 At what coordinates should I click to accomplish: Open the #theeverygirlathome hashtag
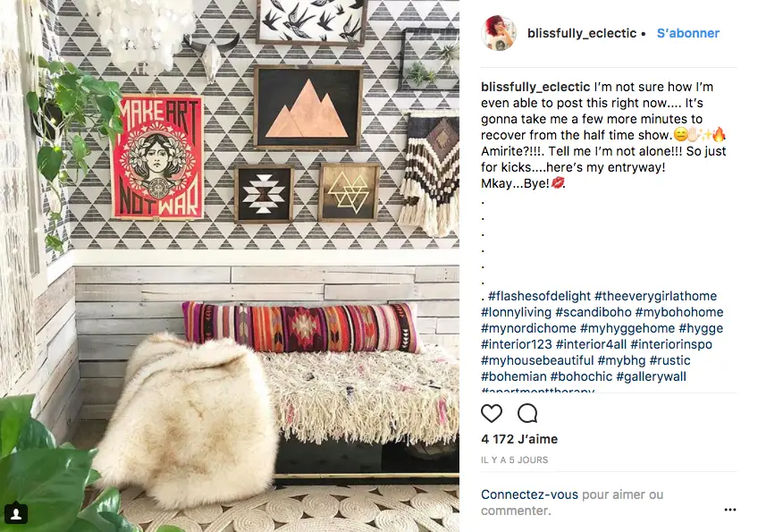tap(655, 296)
